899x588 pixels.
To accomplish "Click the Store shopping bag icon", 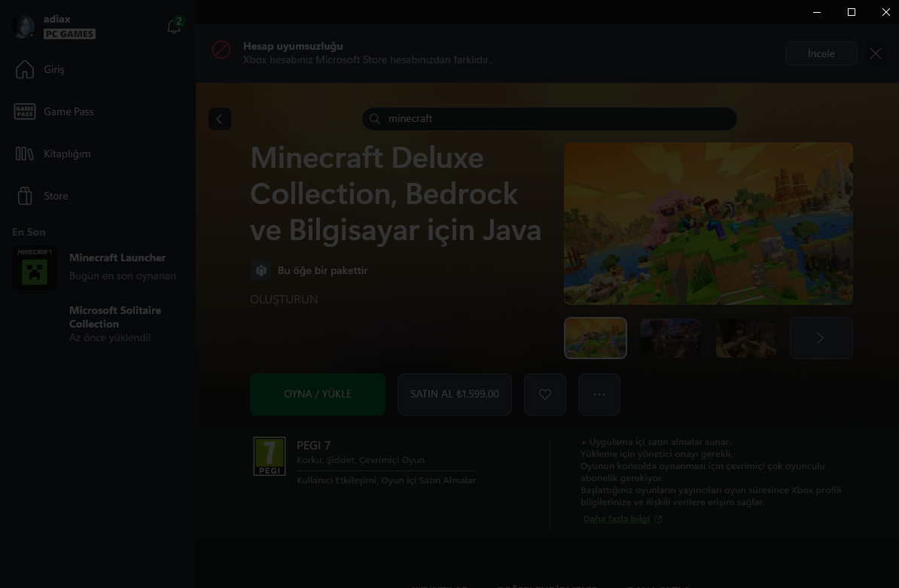I will pyautogui.click(x=25, y=196).
